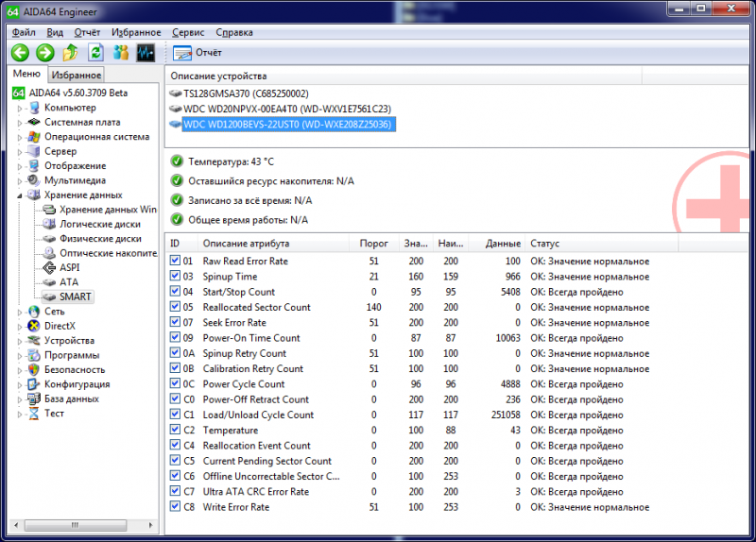This screenshot has height=542, width=756.
Task: Open the user management people icon
Action: pyautogui.click(x=121, y=53)
